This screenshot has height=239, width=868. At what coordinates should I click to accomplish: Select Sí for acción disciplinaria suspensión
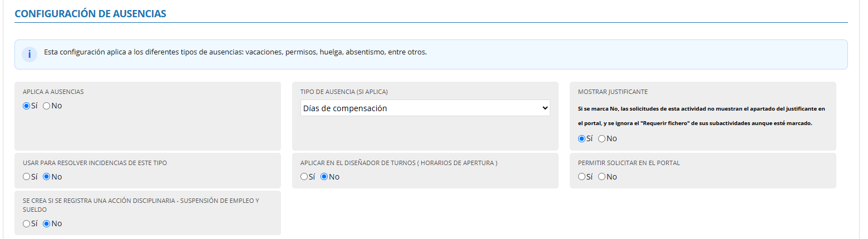pyautogui.click(x=26, y=223)
